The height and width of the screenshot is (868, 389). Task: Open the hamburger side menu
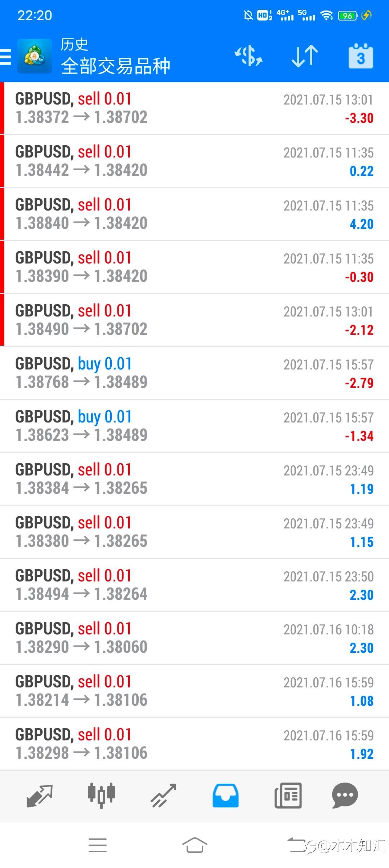pos(6,57)
